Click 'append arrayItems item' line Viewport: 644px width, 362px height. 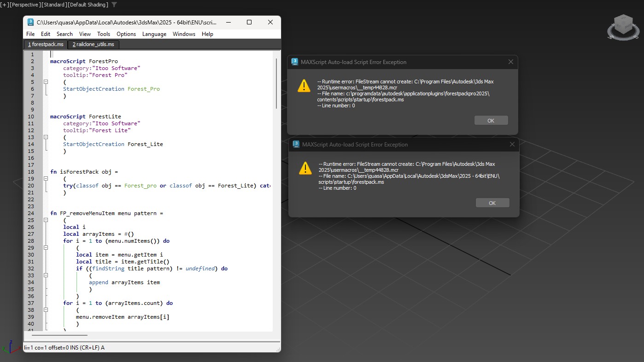tap(124, 282)
